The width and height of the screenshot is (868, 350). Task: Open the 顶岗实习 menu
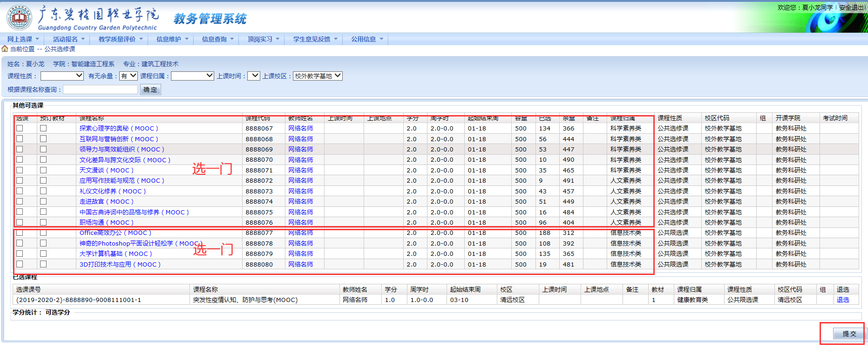click(264, 39)
